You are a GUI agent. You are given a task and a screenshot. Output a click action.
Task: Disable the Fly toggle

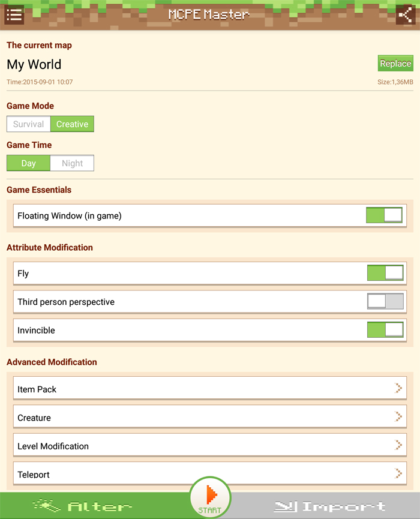point(385,273)
